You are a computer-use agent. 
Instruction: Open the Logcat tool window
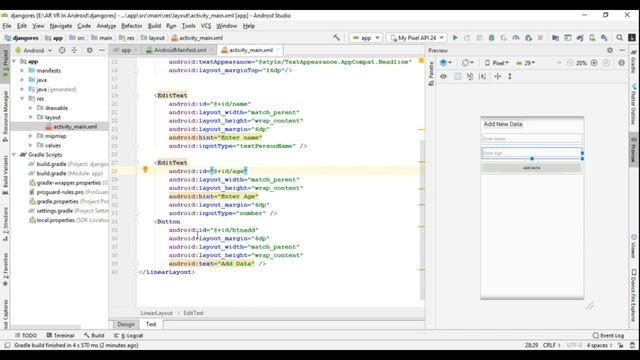[129, 336]
